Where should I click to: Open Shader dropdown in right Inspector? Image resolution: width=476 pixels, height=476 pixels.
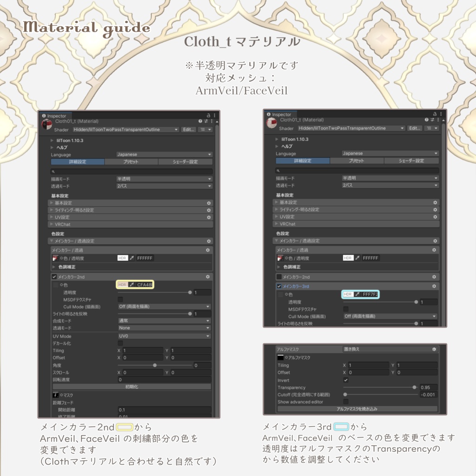point(351,128)
